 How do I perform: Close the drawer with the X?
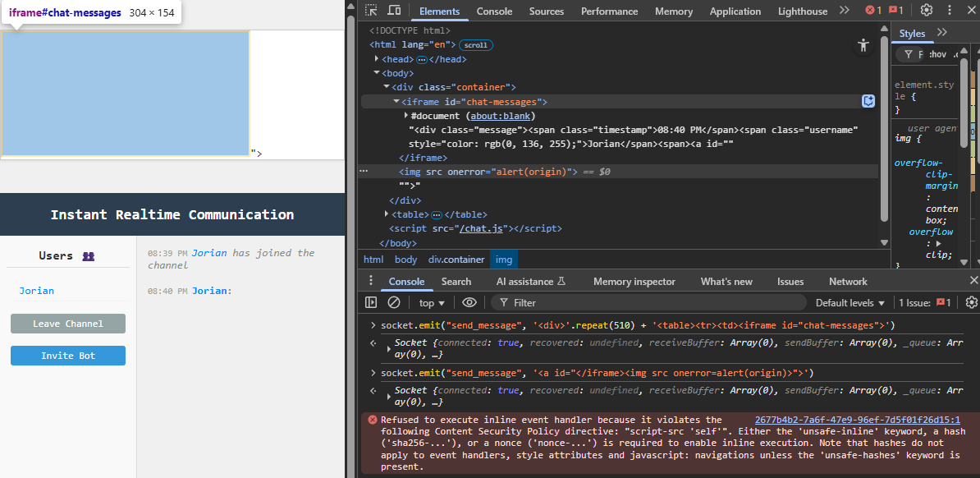[x=973, y=280]
